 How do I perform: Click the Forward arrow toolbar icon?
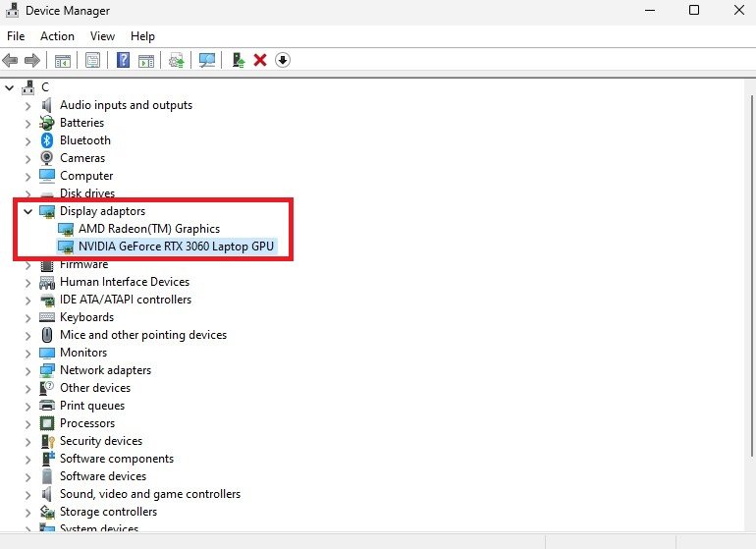pos(31,60)
